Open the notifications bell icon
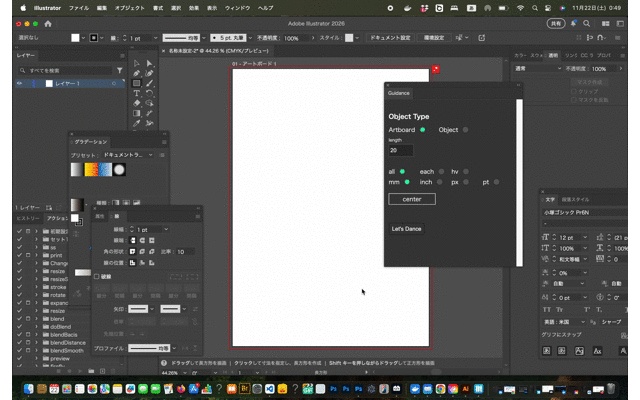The height and width of the screenshot is (400, 640). (x=573, y=24)
